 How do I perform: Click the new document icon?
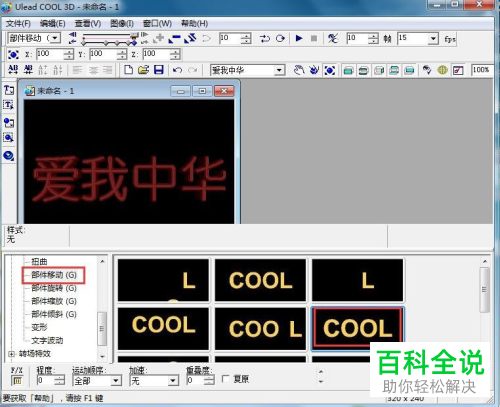[x=128, y=70]
